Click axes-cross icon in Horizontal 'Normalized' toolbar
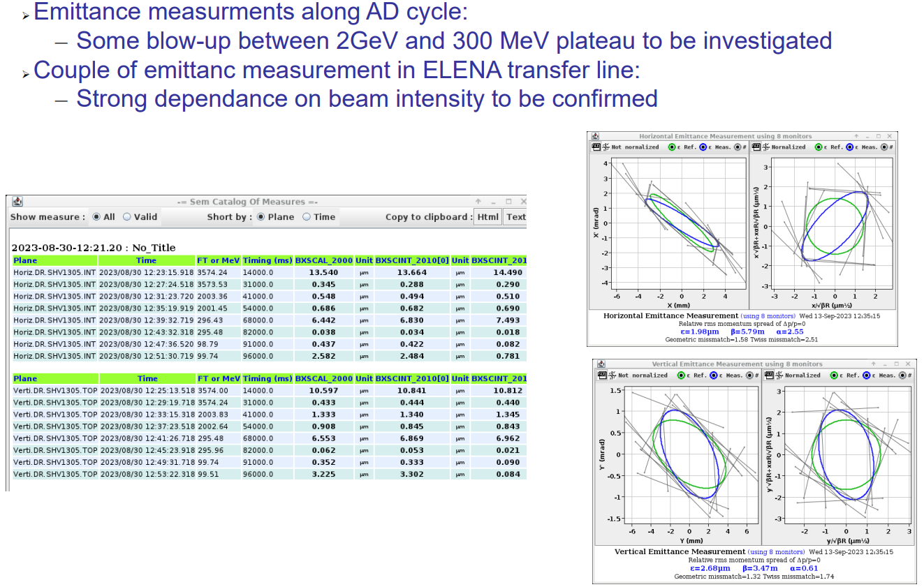Screen dimensions: 924x587 tap(765, 147)
